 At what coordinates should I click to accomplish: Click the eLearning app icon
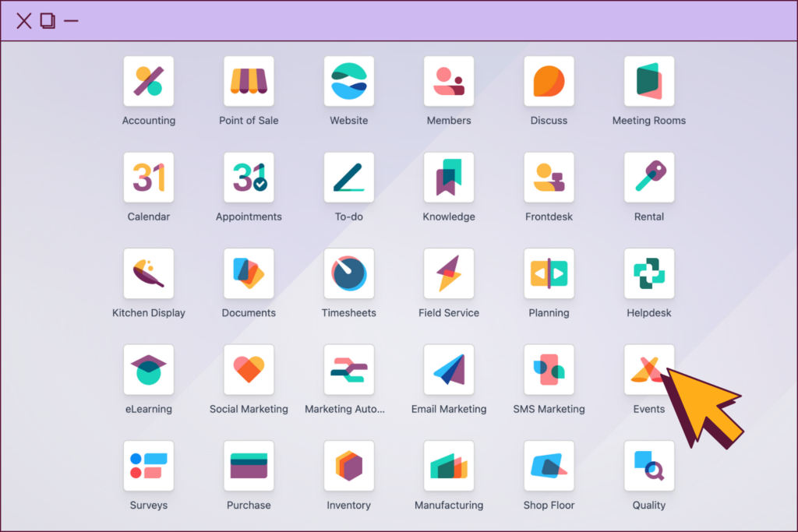[148, 370]
